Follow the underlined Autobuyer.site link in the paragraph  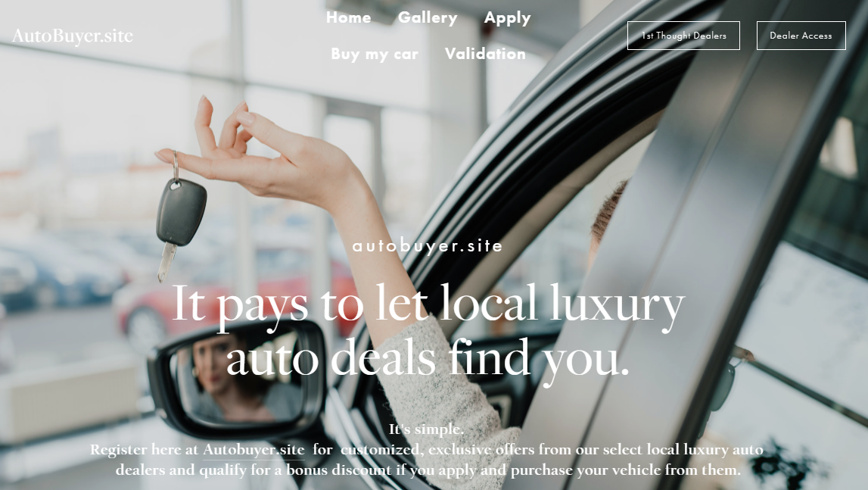pyautogui.click(x=254, y=450)
